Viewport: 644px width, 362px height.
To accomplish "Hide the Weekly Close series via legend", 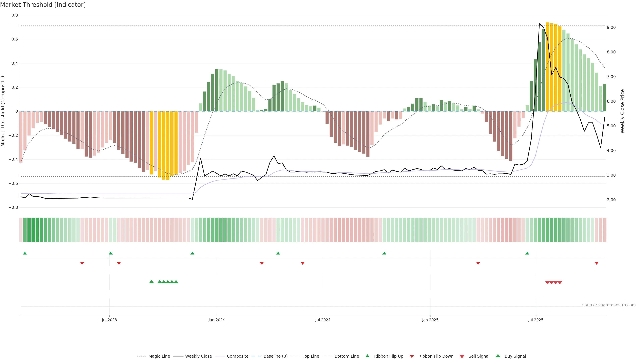I will (198, 356).
